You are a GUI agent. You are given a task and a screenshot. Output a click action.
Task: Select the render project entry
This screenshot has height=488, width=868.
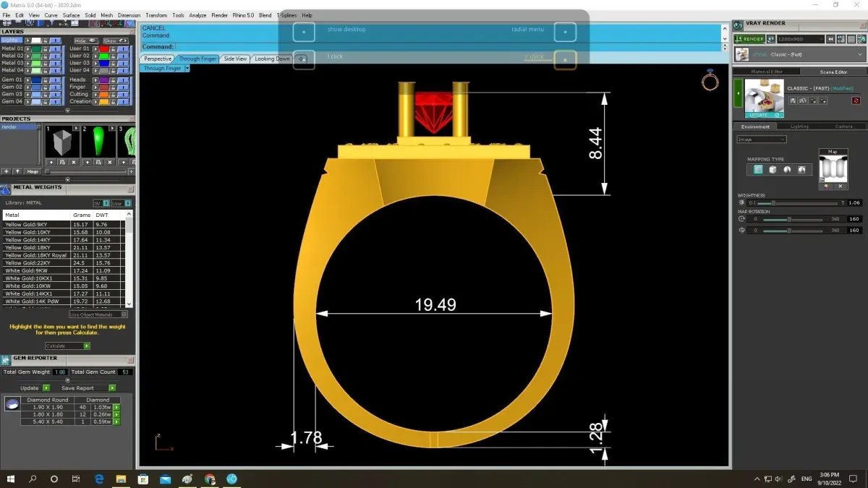19,127
